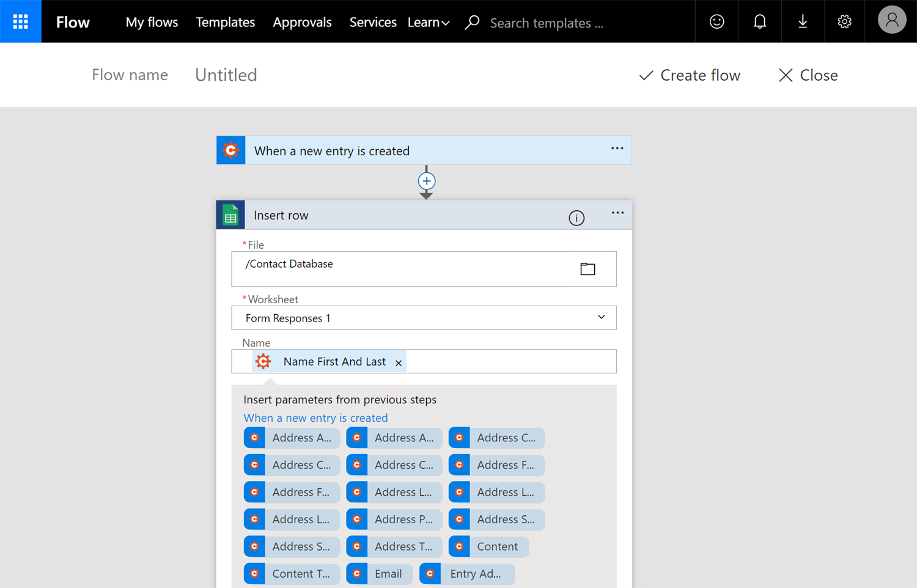Click the 'When a new entry is created' link
917x588 pixels.
pyautogui.click(x=315, y=418)
